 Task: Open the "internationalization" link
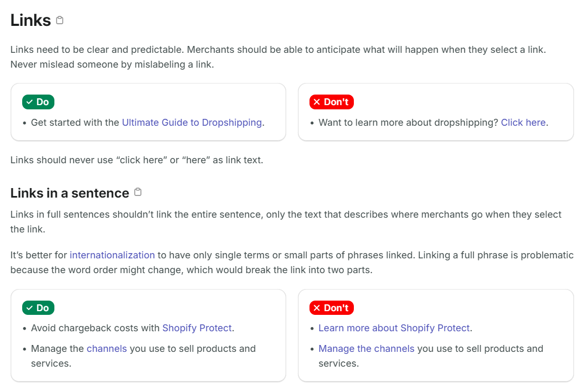112,255
